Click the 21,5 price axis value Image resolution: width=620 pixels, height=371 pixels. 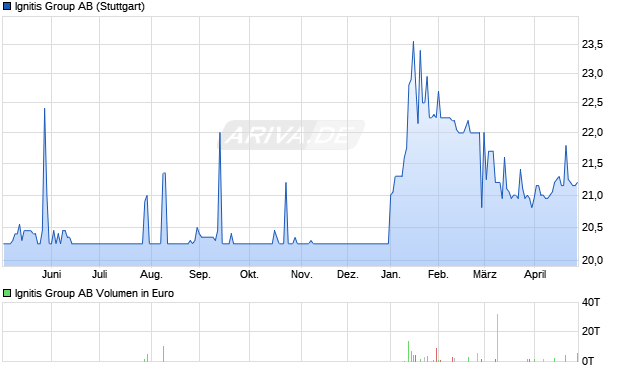click(592, 163)
